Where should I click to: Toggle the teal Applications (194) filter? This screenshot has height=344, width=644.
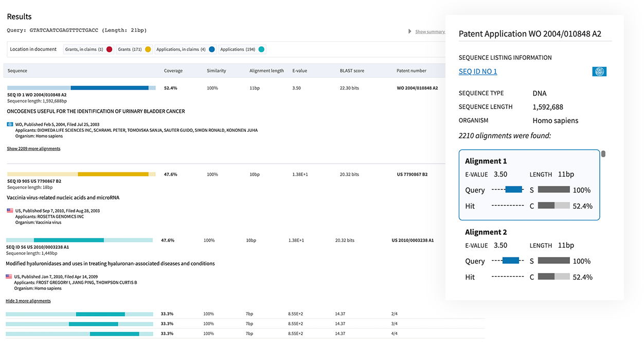tap(261, 49)
